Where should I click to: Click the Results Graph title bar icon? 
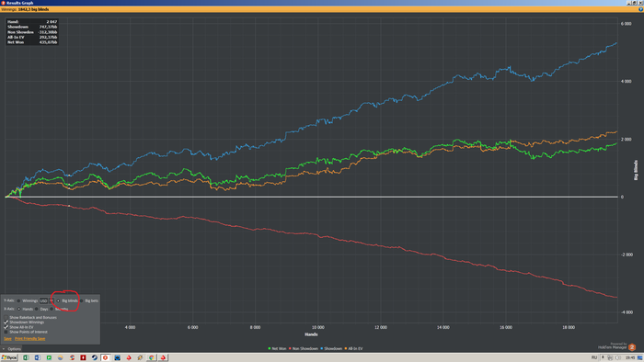(3, 3)
